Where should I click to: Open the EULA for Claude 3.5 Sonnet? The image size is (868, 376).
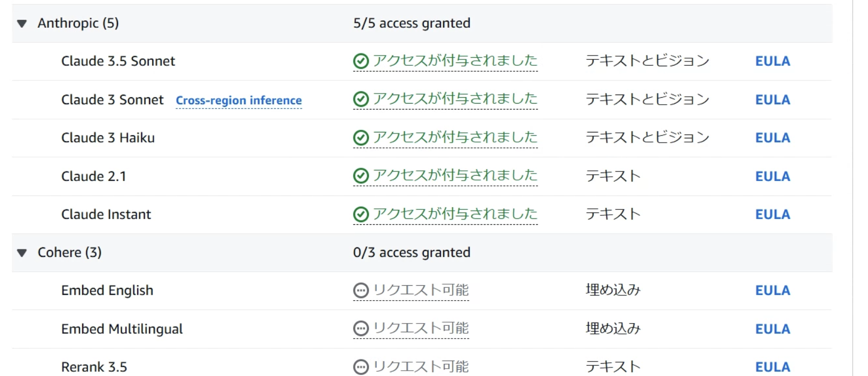pyautogui.click(x=772, y=61)
